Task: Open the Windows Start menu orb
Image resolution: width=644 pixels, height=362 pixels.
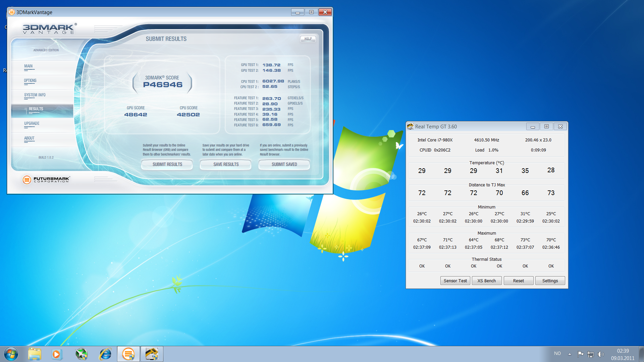Action: click(11, 354)
